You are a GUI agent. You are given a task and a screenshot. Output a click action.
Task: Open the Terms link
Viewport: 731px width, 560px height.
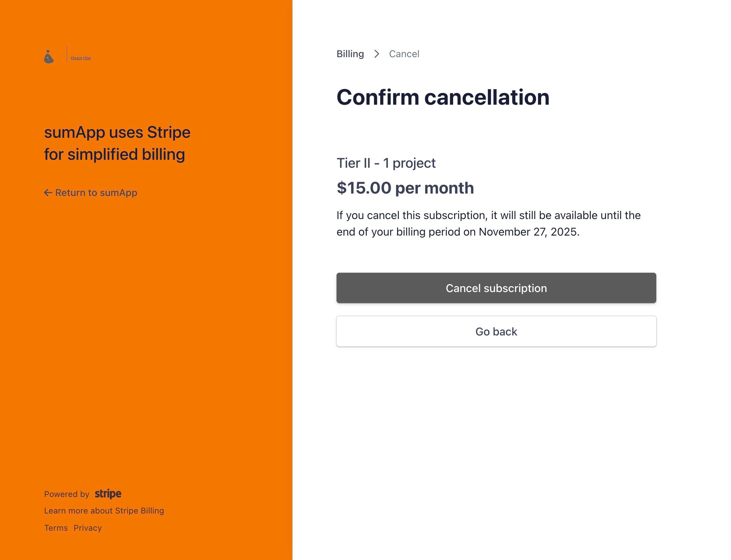click(56, 528)
